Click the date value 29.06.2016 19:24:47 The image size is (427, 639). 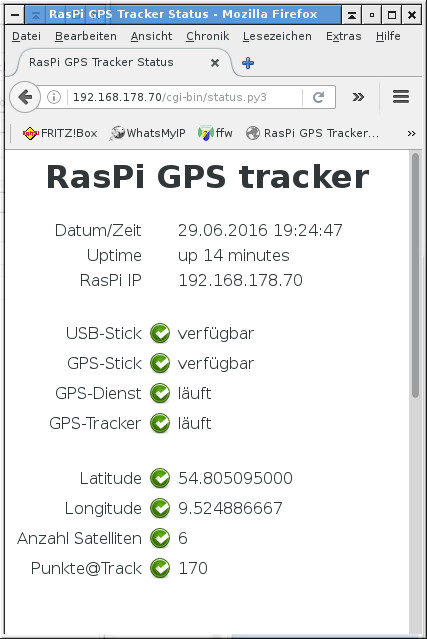click(x=260, y=231)
